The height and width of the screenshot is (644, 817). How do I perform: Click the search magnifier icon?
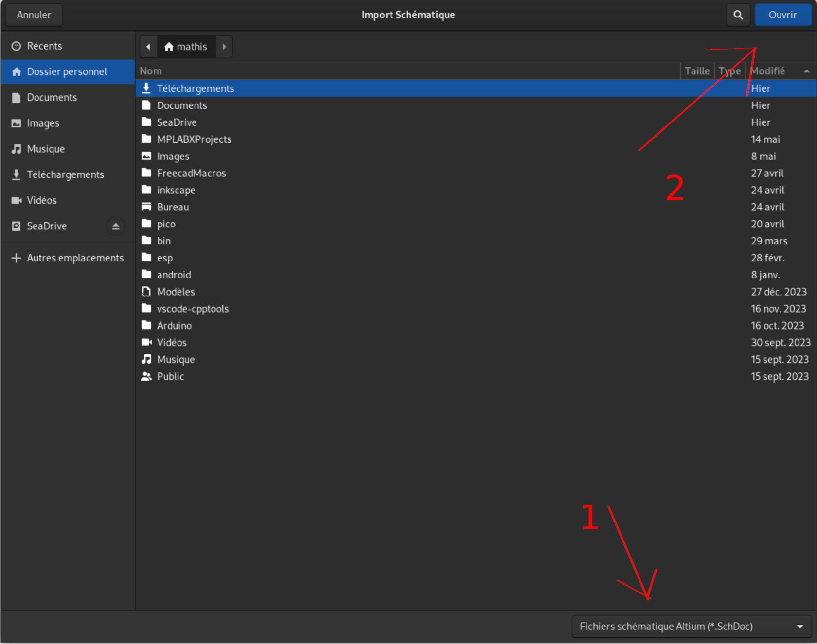(x=738, y=15)
